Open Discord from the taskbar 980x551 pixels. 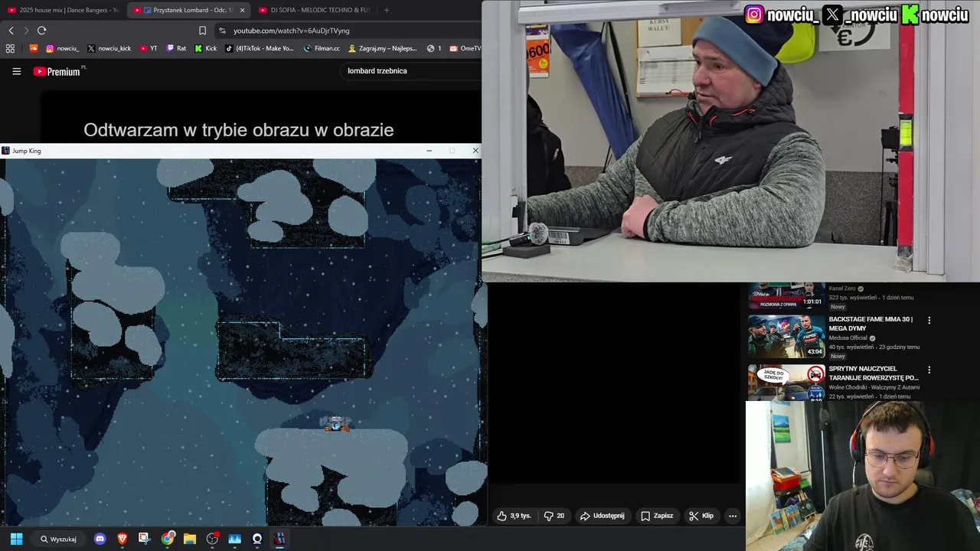(x=100, y=539)
